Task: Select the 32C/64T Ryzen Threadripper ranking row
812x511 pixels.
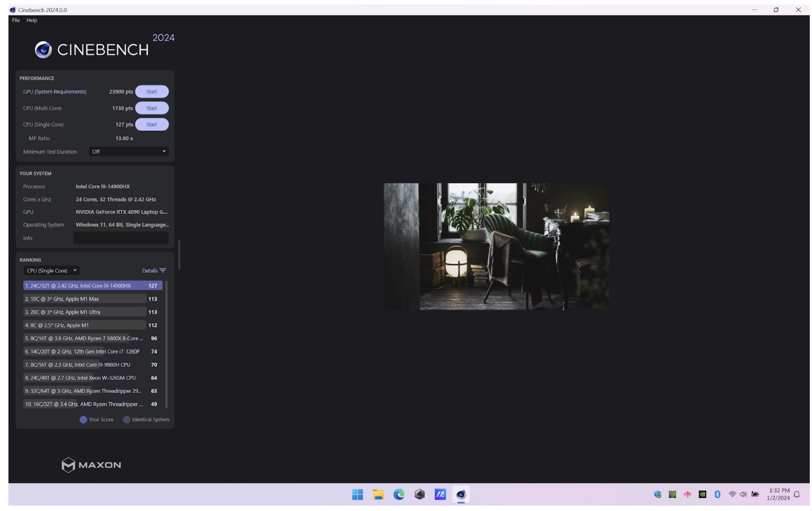Action: tap(93, 391)
